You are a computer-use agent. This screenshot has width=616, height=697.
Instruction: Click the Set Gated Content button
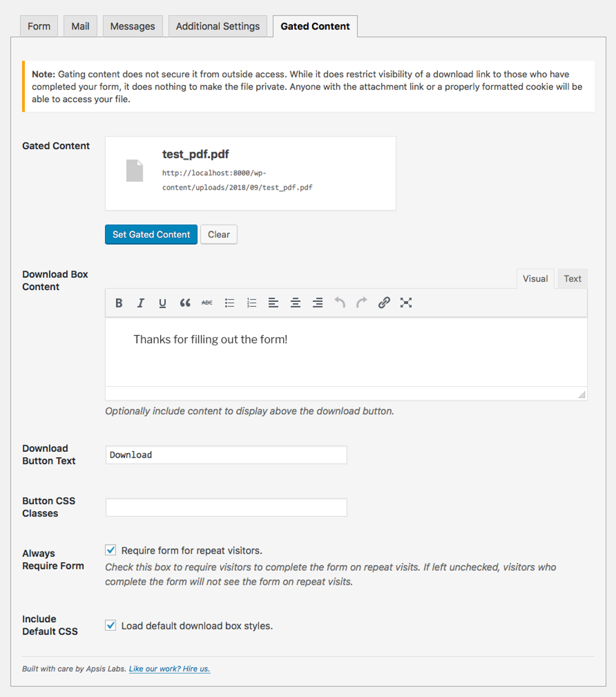(151, 234)
